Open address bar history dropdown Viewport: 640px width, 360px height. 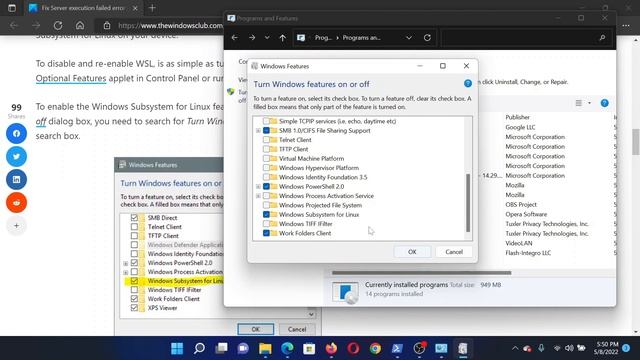point(409,38)
